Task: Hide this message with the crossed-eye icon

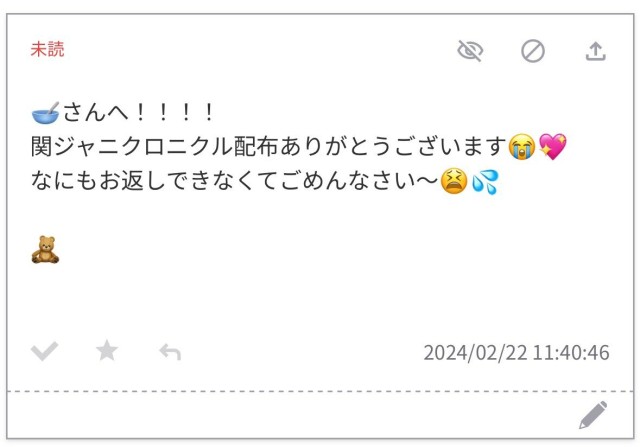Action: pyautogui.click(x=470, y=51)
